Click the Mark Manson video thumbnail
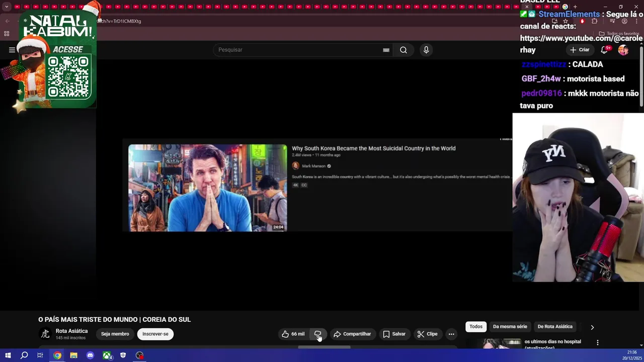This screenshot has width=644, height=362. (x=207, y=188)
